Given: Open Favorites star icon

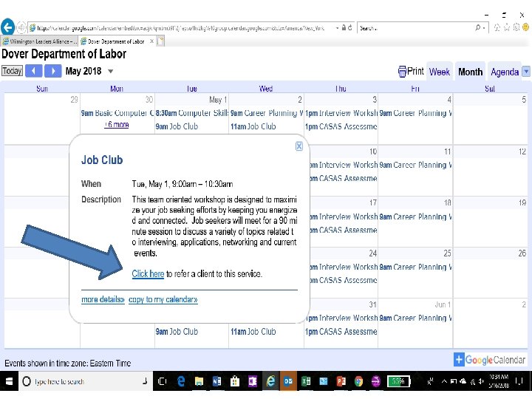Looking at the screenshot, I should (507, 27).
